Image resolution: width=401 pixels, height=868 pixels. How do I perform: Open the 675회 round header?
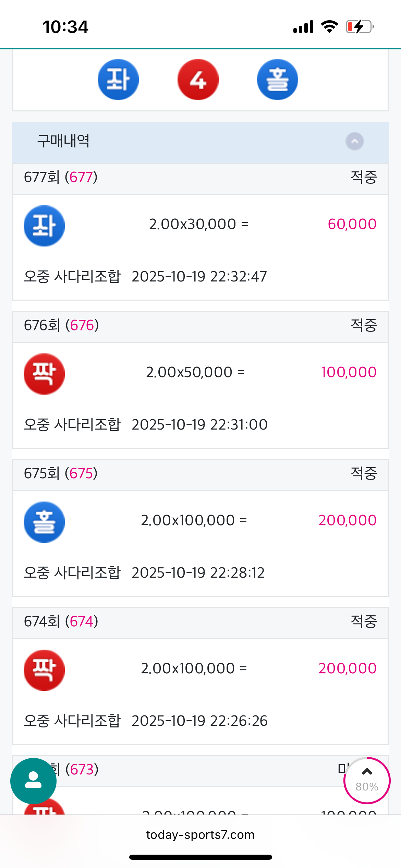[x=61, y=474]
